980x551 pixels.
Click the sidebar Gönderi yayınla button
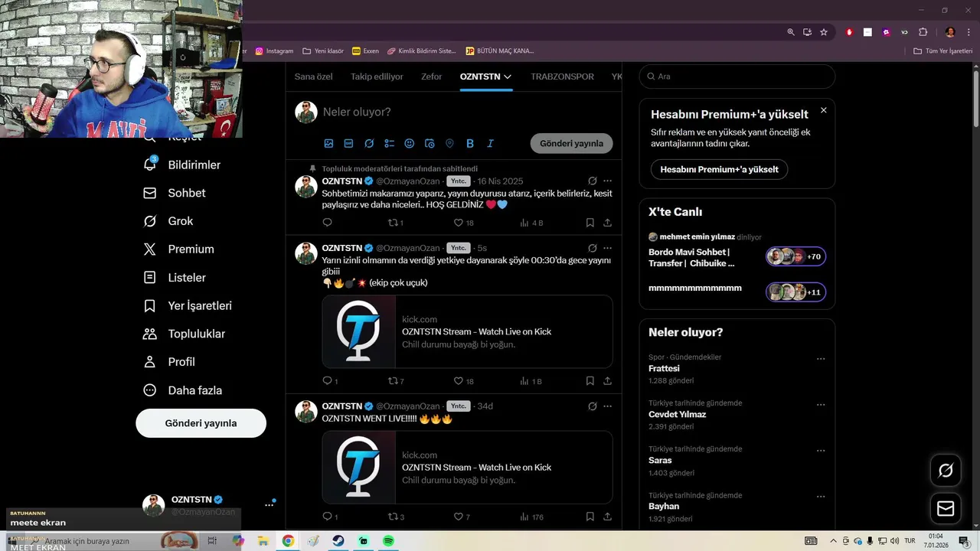tap(201, 423)
